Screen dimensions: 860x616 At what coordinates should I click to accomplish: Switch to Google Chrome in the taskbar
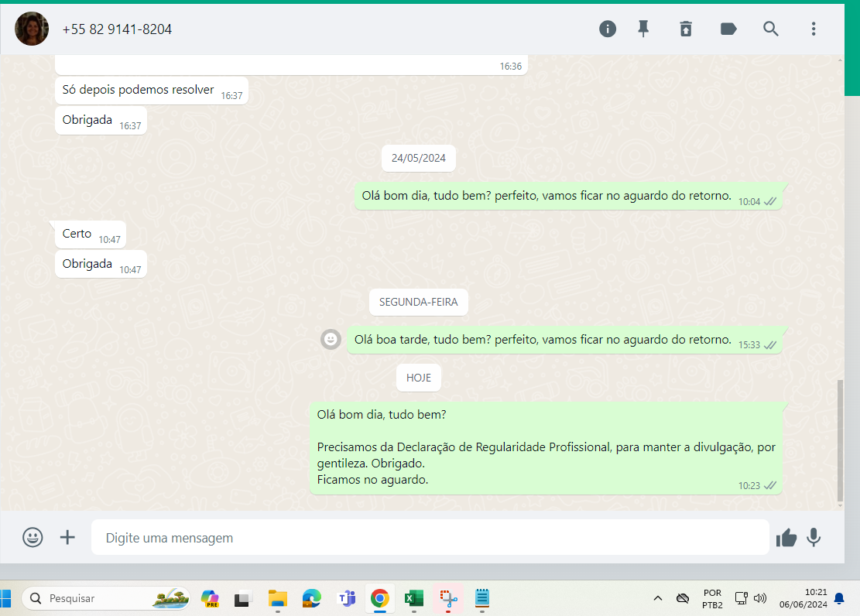(379, 598)
